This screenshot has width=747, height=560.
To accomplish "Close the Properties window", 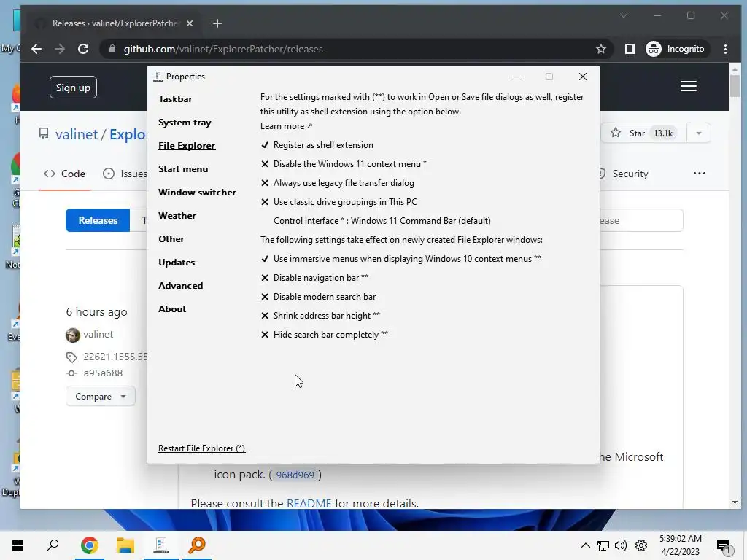I will point(582,77).
